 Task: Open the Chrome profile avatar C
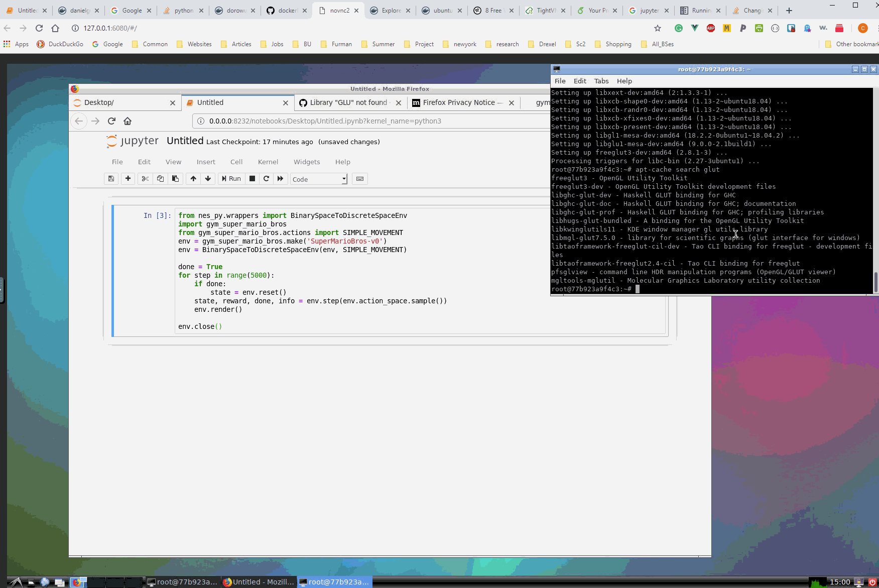pyautogui.click(x=863, y=28)
